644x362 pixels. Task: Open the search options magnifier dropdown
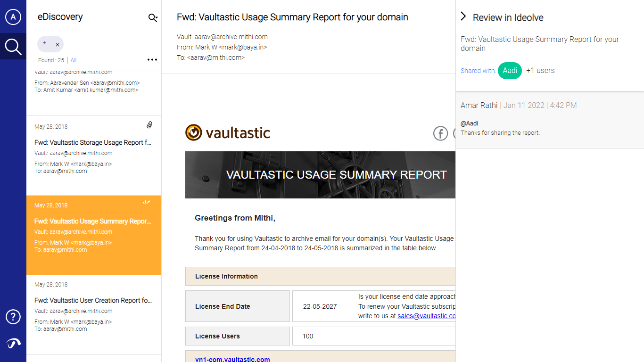[x=153, y=18]
